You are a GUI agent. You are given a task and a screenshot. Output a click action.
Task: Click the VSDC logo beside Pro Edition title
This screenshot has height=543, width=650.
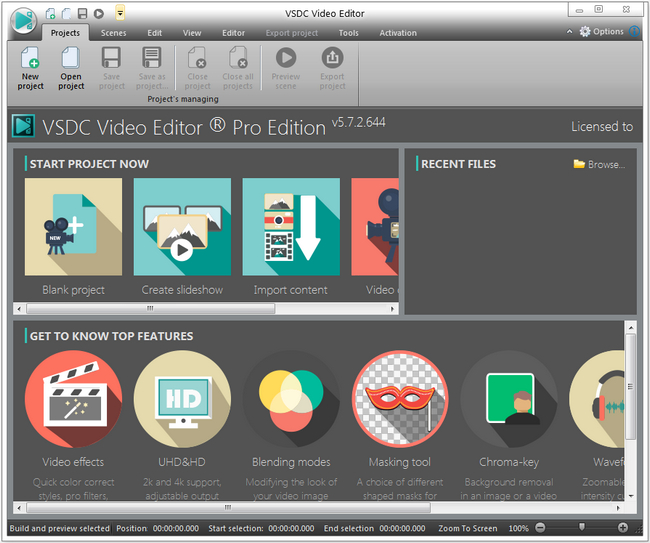[23, 126]
